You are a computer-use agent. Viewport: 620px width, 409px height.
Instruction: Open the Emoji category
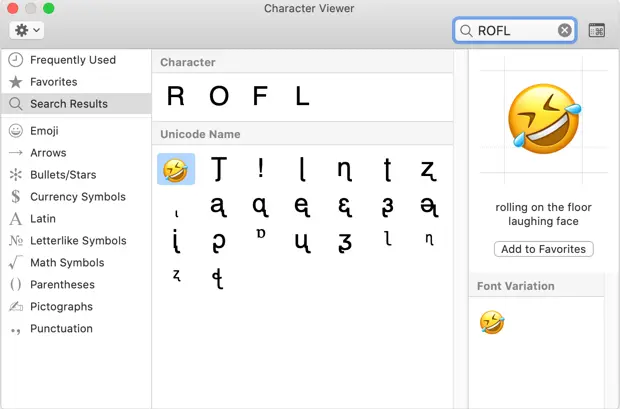[x=44, y=131]
